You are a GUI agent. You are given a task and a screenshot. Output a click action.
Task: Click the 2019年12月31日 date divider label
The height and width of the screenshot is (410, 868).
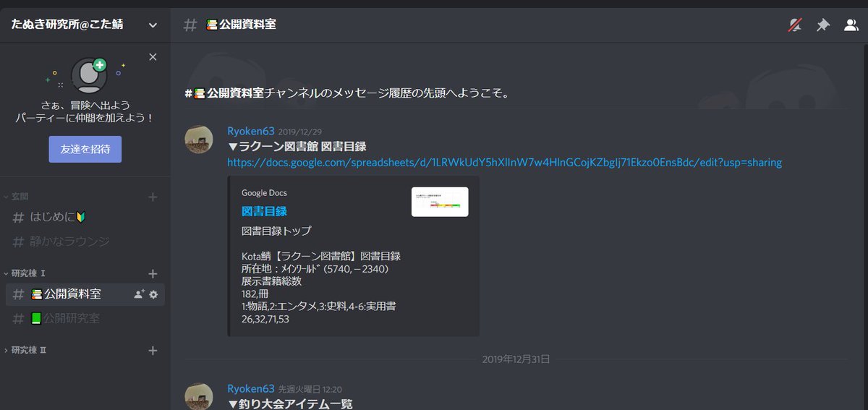pyautogui.click(x=516, y=359)
